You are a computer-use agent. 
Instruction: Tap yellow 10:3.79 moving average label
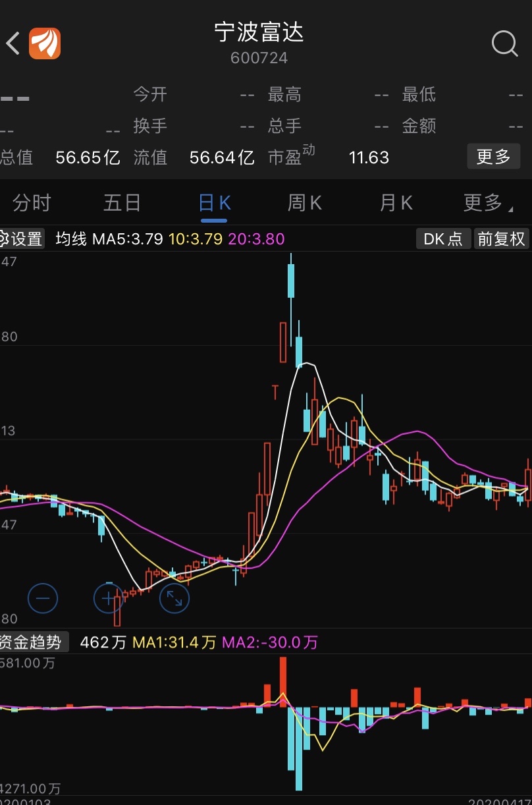click(196, 238)
